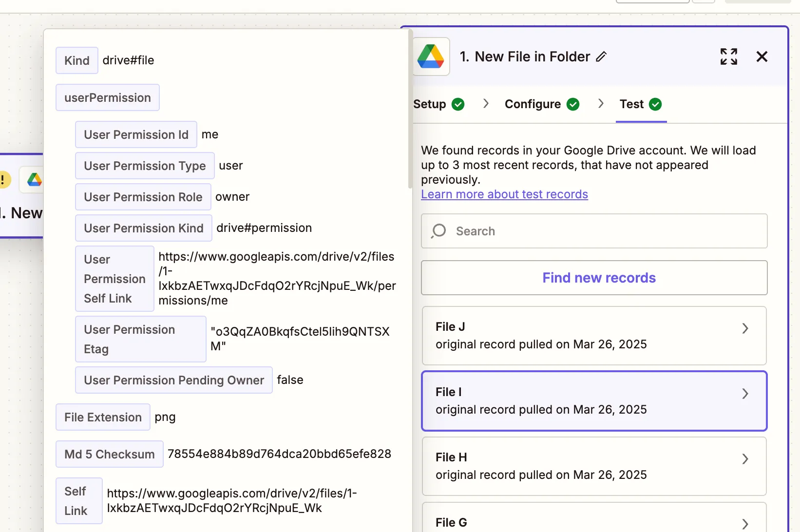The height and width of the screenshot is (532, 800).
Task: Expand details for File J record
Action: 744,328
